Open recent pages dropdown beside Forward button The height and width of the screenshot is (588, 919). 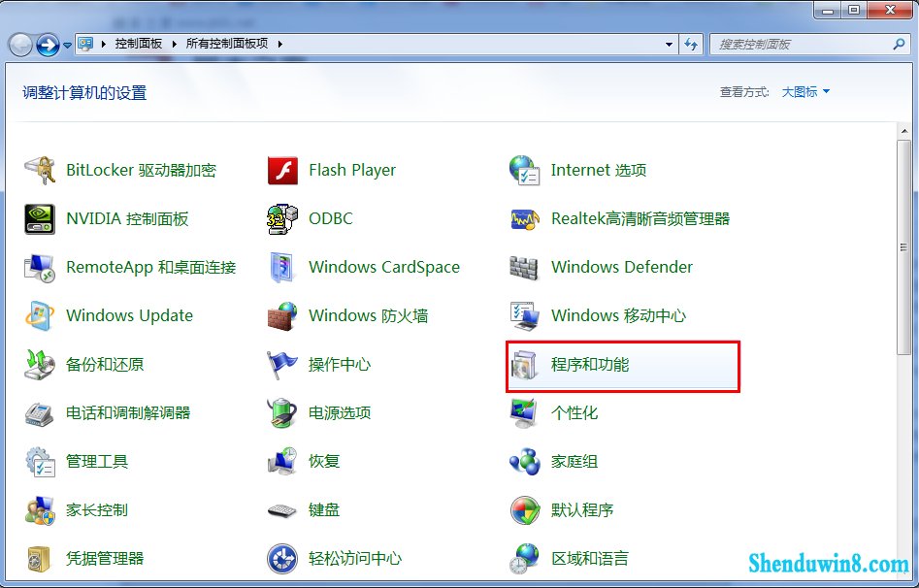tap(67, 45)
